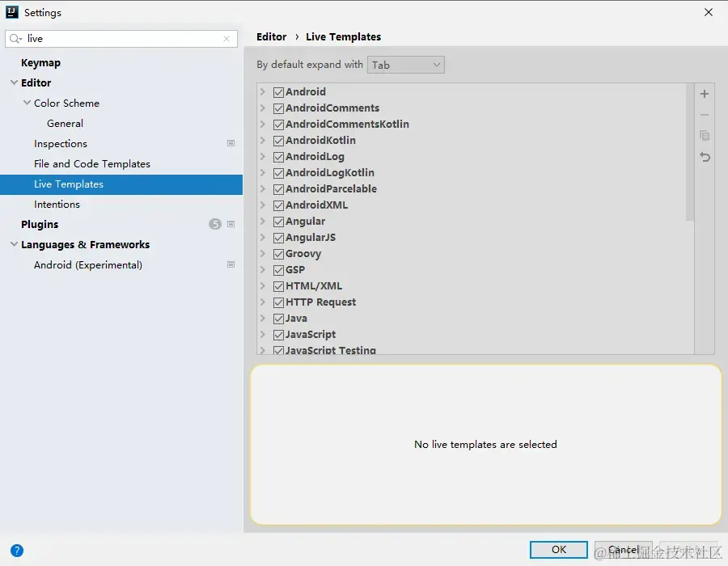This screenshot has height=566, width=728.
Task: Expand the Groovy group arrow
Action: pos(263,253)
